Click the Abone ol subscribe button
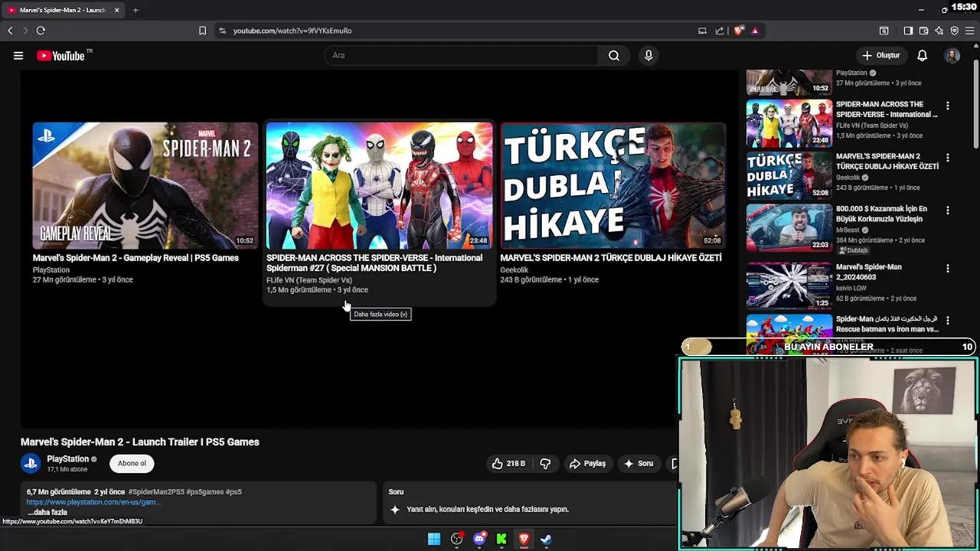The image size is (980, 551). (x=132, y=463)
